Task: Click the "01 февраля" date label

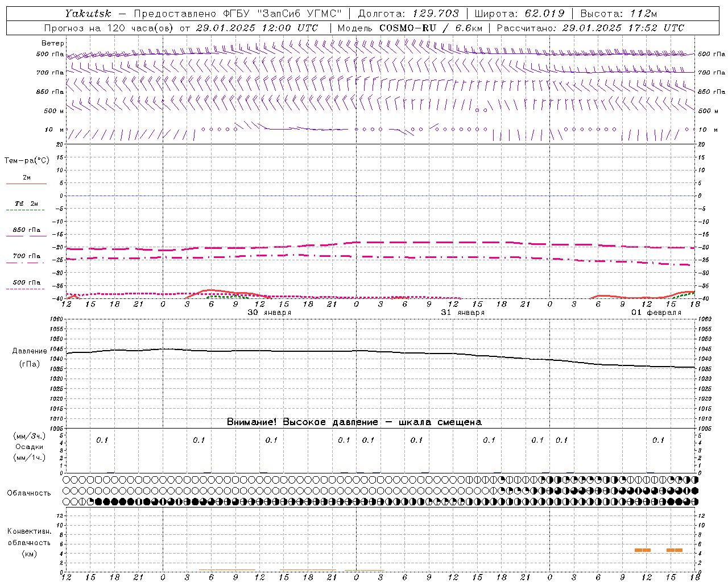Action: coord(656,313)
